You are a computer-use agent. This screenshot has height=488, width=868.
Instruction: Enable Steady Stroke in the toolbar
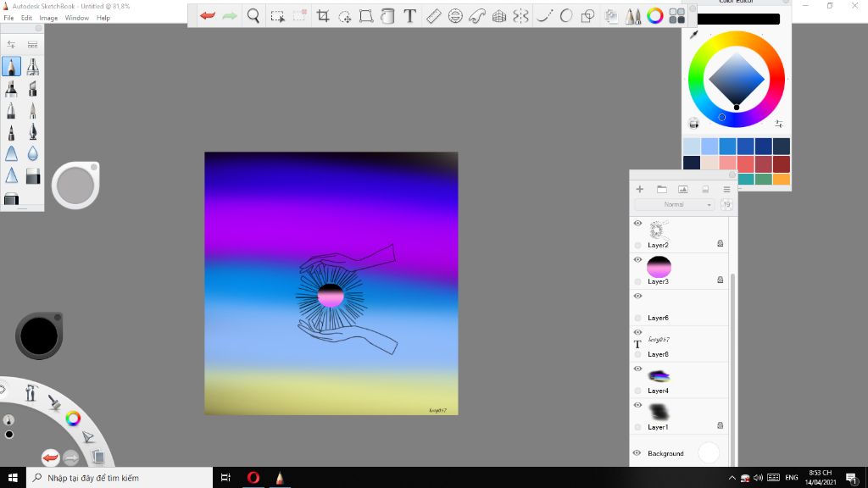pos(545,16)
